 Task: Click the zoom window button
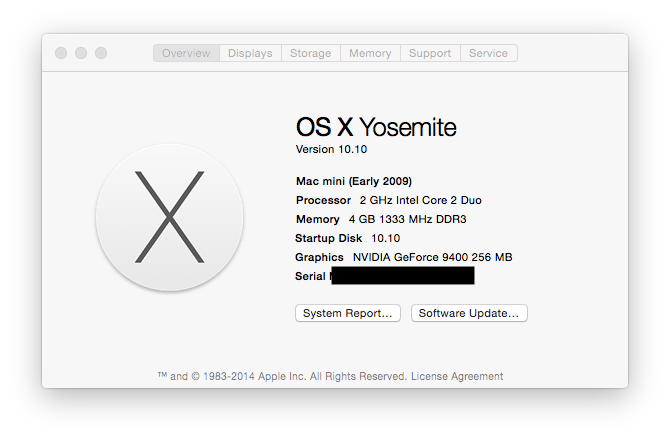tap(101, 53)
